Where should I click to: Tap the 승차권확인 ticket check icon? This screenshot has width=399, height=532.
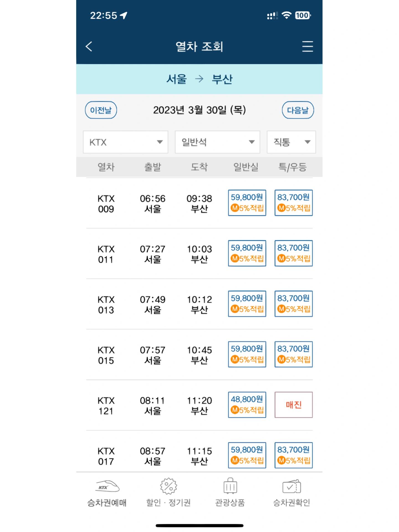[291, 486]
